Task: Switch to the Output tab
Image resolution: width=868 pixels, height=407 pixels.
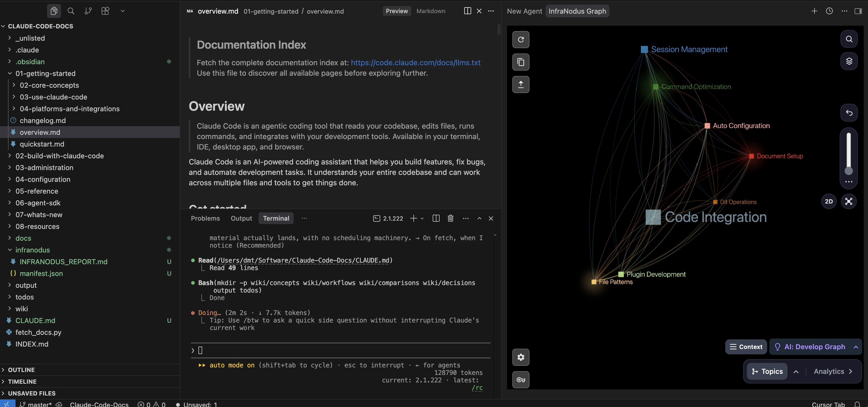Action: tap(241, 218)
